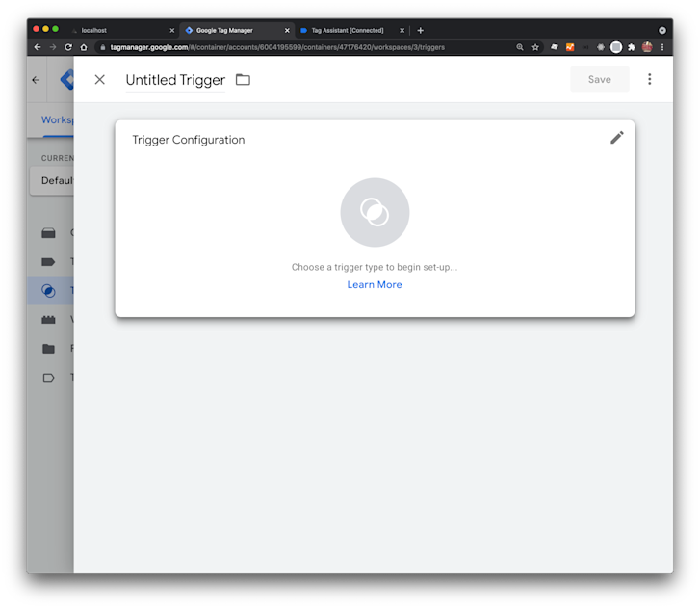Open Triggers in the sidebar
This screenshot has height=609, width=700.
click(51, 291)
